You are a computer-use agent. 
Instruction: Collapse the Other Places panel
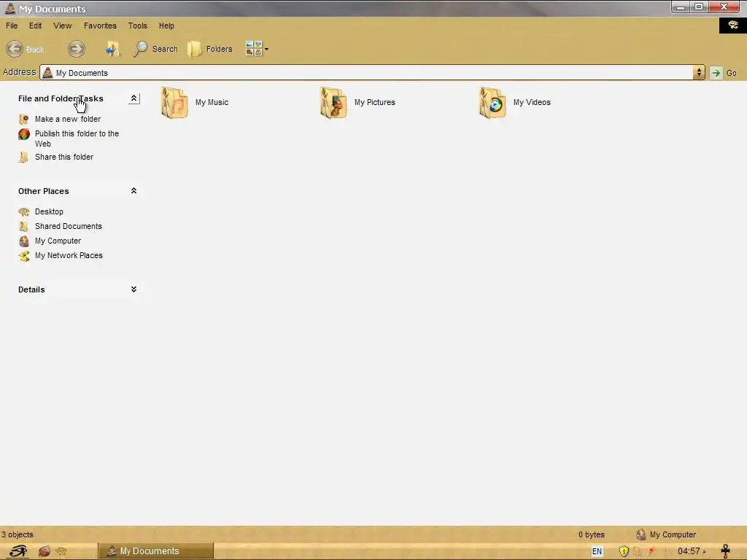[134, 191]
